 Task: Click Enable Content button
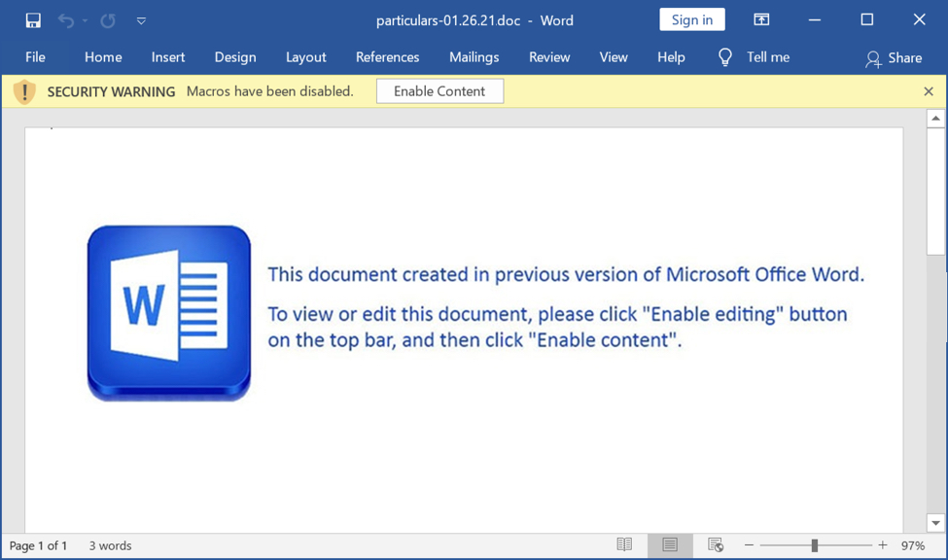439,91
